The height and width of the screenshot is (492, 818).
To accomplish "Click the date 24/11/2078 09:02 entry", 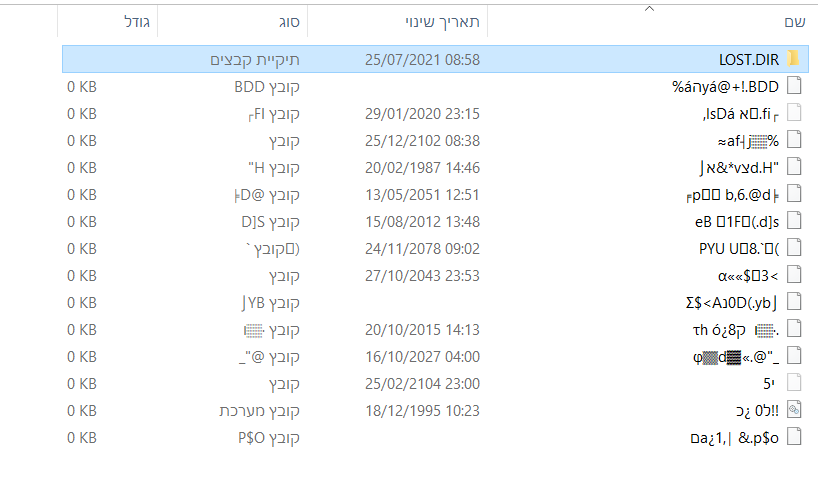I will [422, 248].
